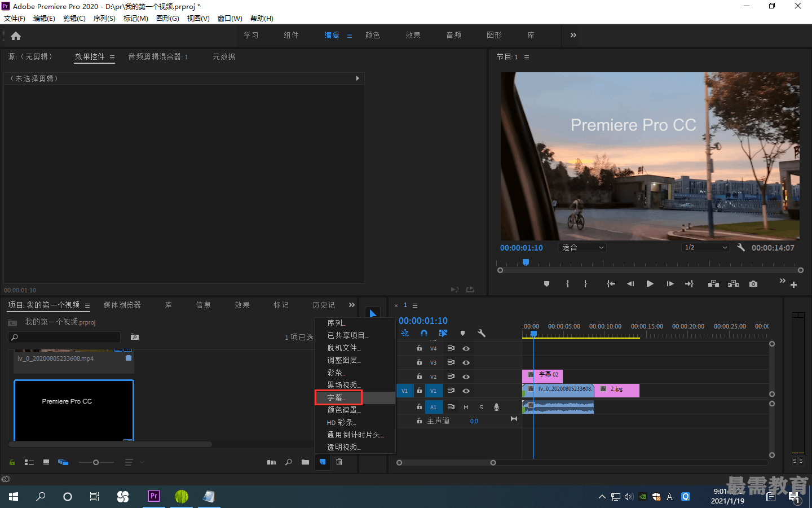
Task: Open the 节目 panel menu
Action: (x=527, y=57)
